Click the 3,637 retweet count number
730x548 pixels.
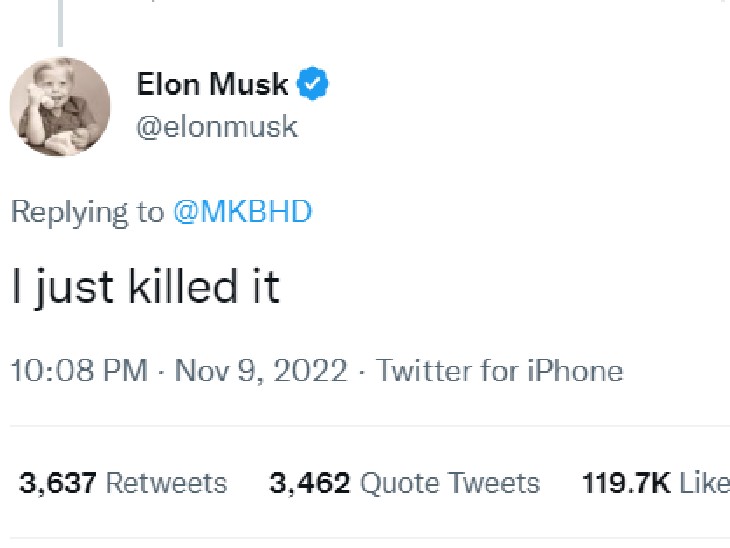[x=58, y=484]
